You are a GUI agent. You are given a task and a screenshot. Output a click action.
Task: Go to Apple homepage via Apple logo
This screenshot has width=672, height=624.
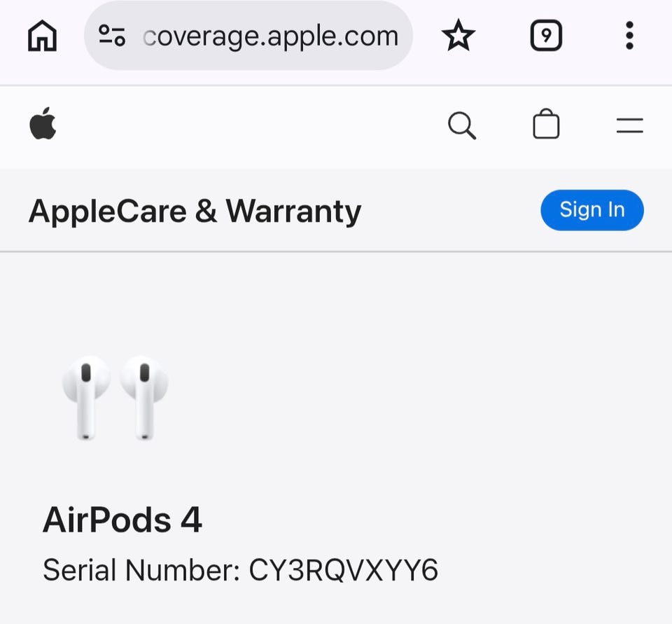pyautogui.click(x=43, y=123)
